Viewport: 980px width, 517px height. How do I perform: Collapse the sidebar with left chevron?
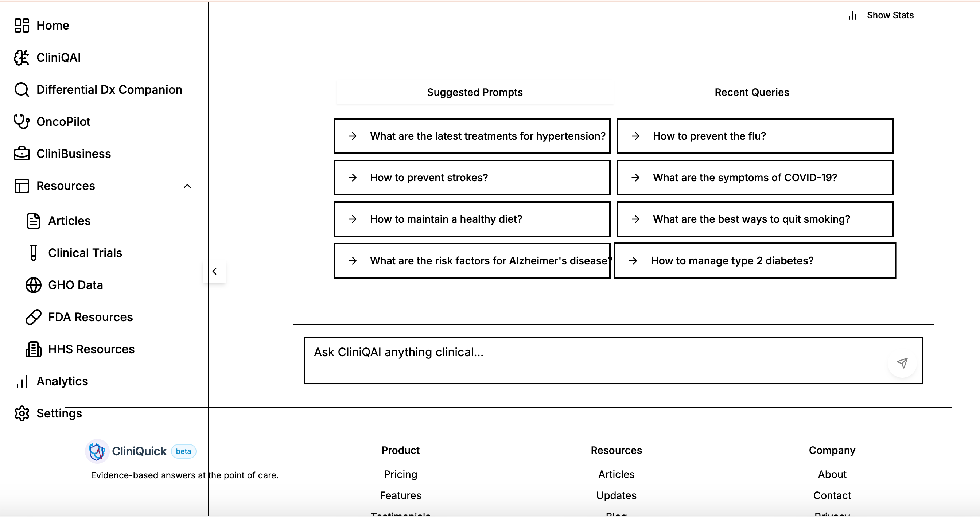click(x=215, y=271)
